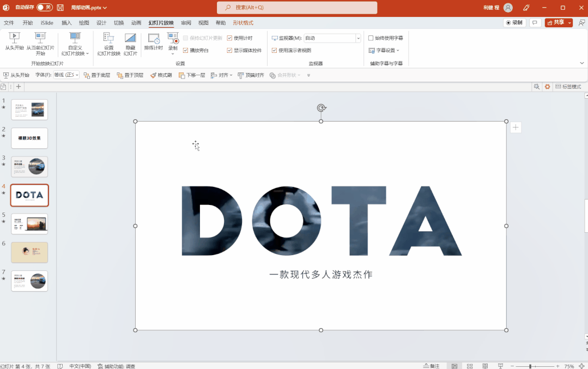Toggle the 自动保存 autosave switch

pos(44,8)
